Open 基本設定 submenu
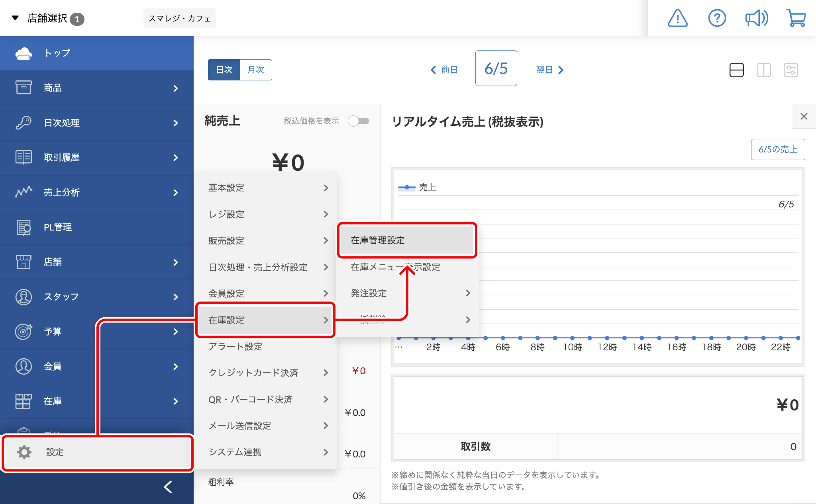Screen dimensions: 816x504 pos(265,188)
